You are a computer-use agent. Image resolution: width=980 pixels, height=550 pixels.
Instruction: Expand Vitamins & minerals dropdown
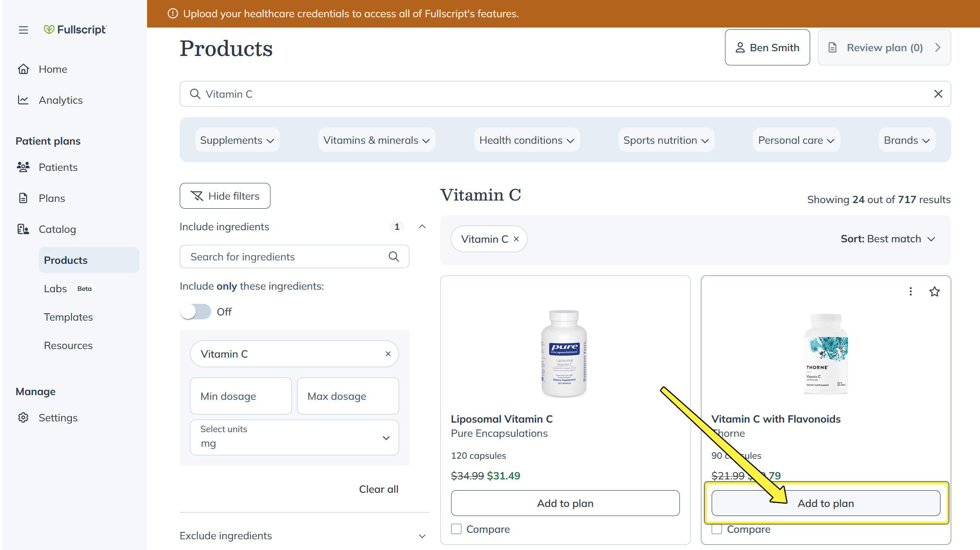pos(377,140)
